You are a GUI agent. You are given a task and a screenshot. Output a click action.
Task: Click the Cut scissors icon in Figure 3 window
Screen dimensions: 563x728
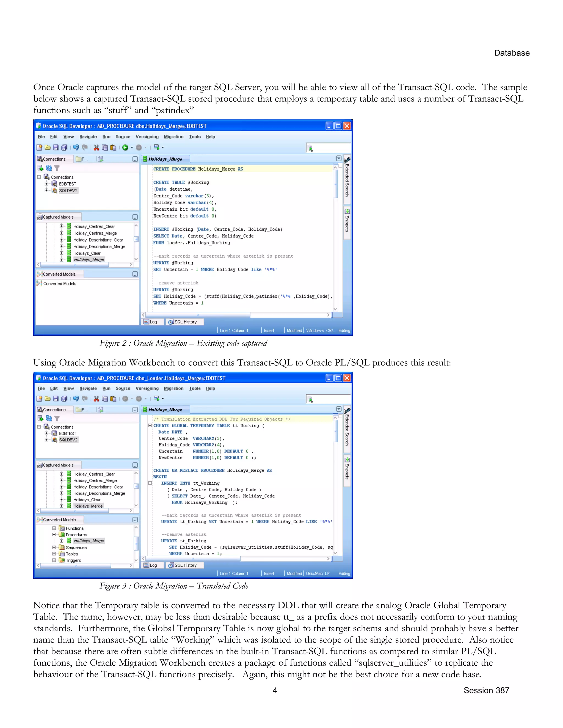96,398
